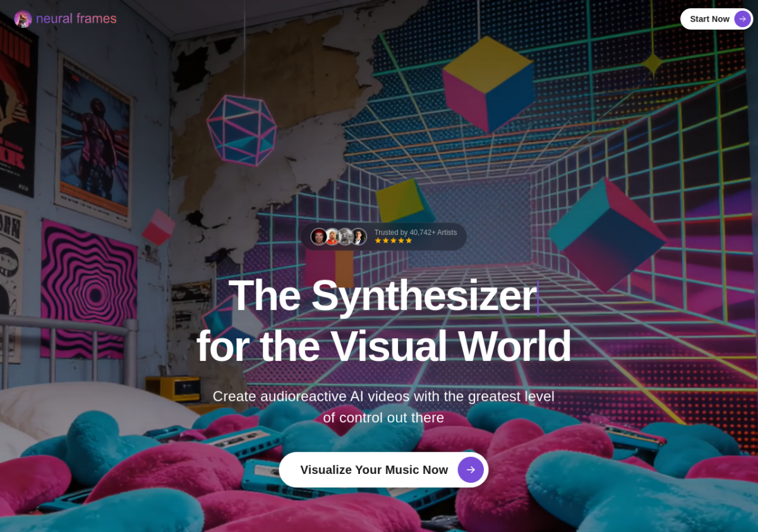The height and width of the screenshot is (532, 758).
Task: Click the first artist avatar in trust badge
Action: point(319,237)
